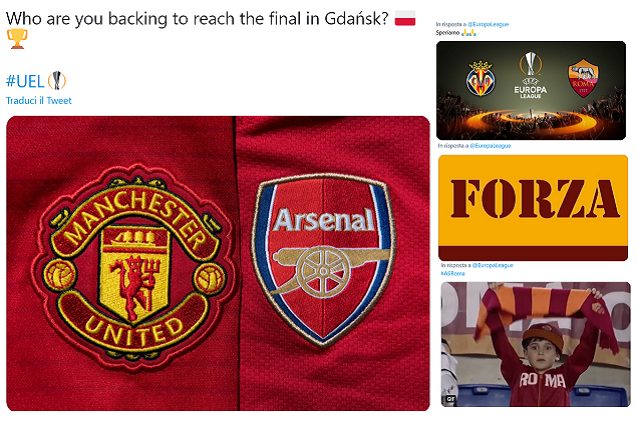Screen dimensions: 638x425
Task: Open @EuropaLeague mention in first reply
Action: [488, 24]
